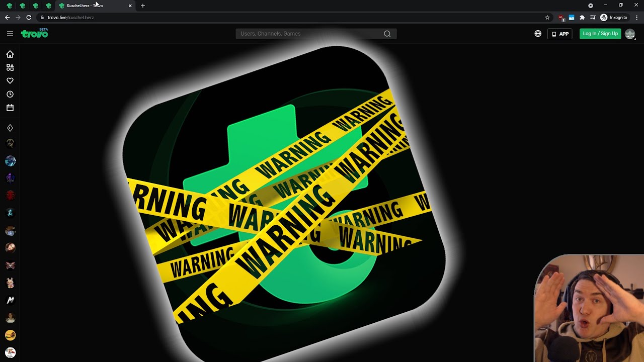Image resolution: width=644 pixels, height=362 pixels.
Task: Open Chrome media controls icon
Action: [593, 18]
